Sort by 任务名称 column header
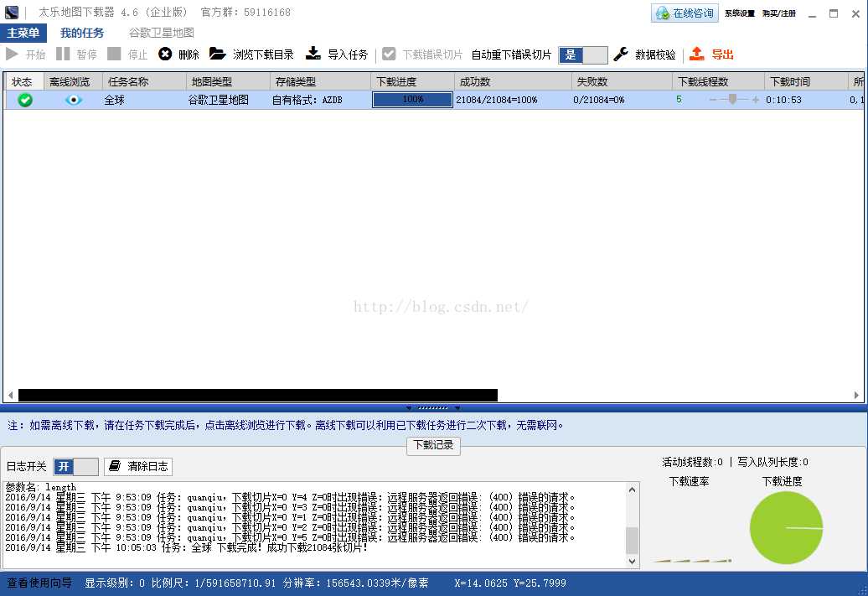This screenshot has height=596, width=868. pos(144,81)
